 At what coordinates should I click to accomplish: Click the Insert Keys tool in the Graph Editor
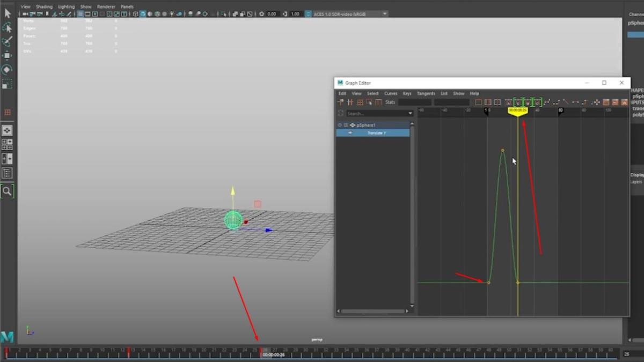[x=350, y=102]
